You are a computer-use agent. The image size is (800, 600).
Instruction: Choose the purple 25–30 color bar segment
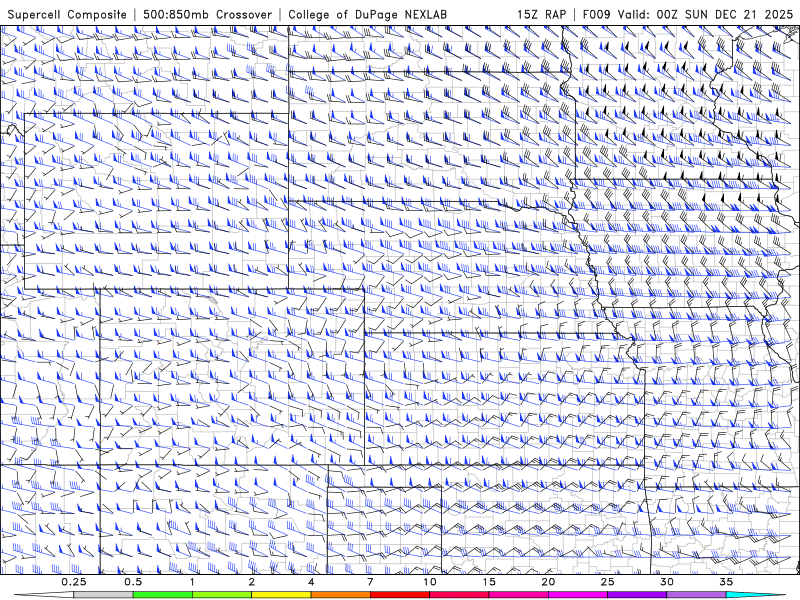637,595
